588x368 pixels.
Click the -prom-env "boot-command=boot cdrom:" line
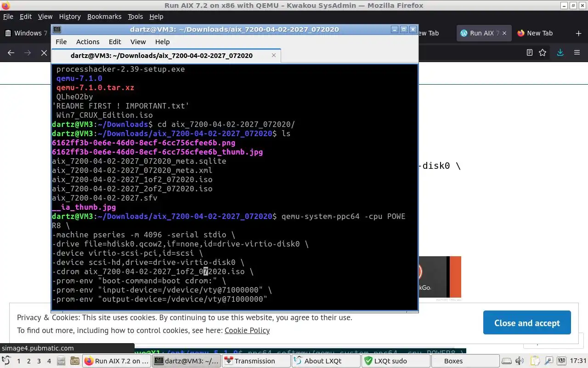click(139, 281)
